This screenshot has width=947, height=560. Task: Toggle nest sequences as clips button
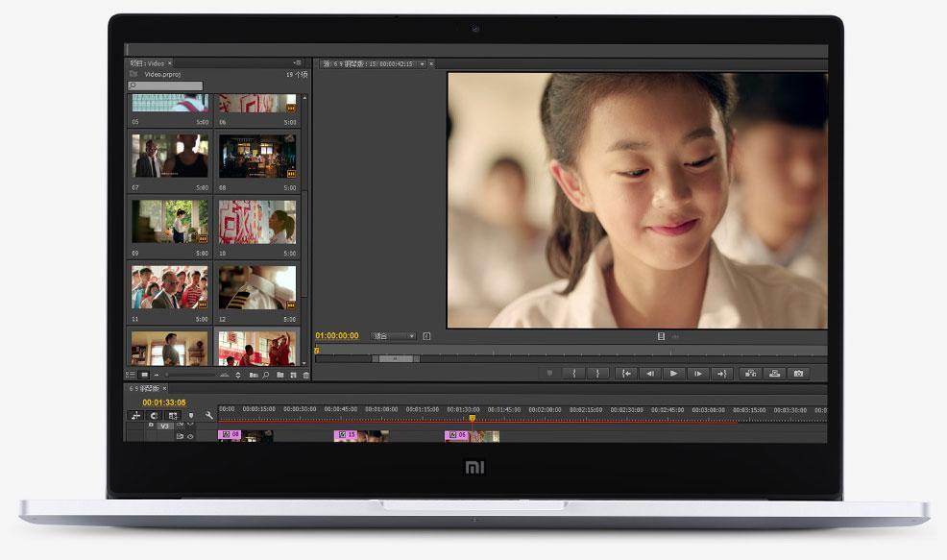tap(135, 416)
